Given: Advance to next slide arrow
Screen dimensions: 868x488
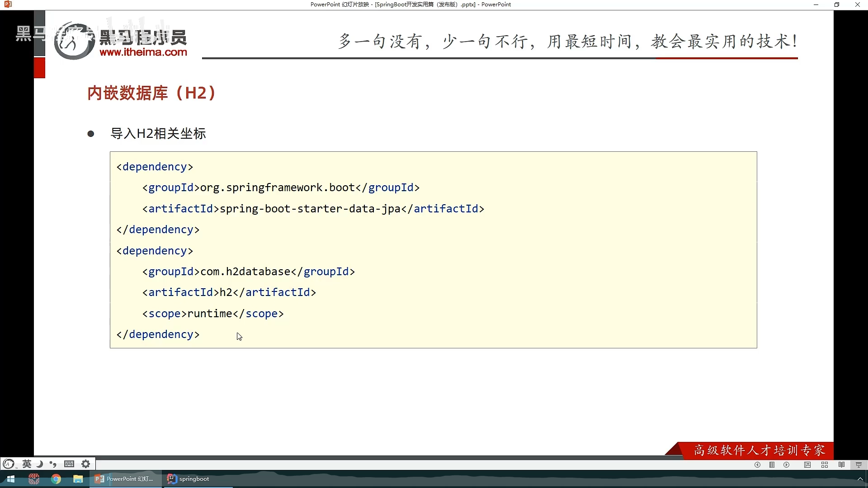Looking at the screenshot, I should pos(787,465).
